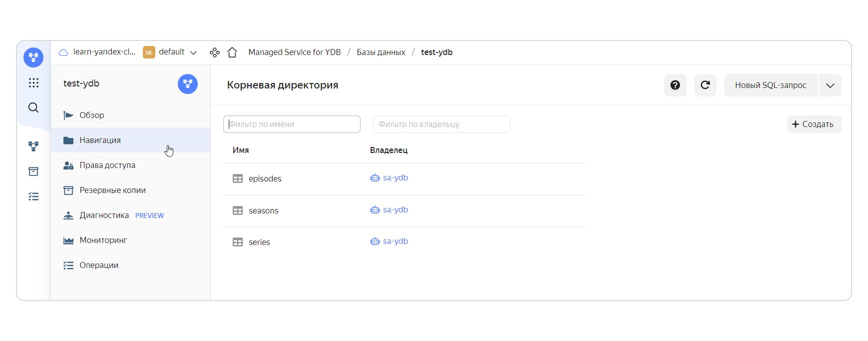
Task: Click the sa-ydb owner link for episodes
Action: point(389,177)
